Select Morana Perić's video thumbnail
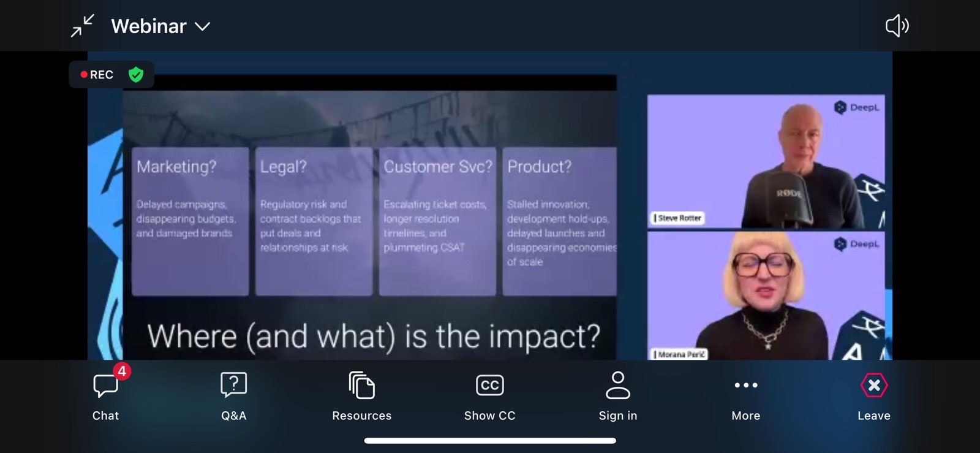 (766, 295)
